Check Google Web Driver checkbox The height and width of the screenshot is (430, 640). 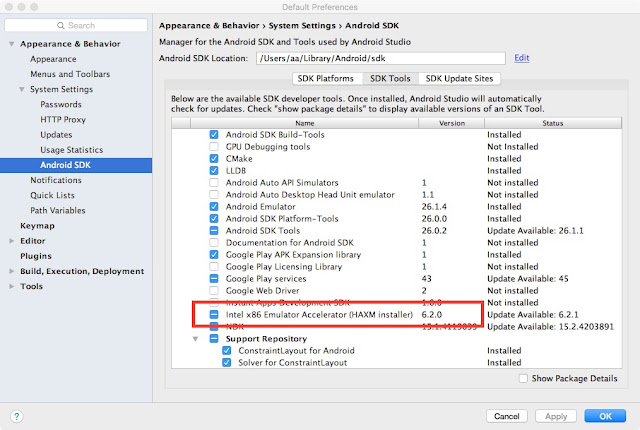pos(214,291)
